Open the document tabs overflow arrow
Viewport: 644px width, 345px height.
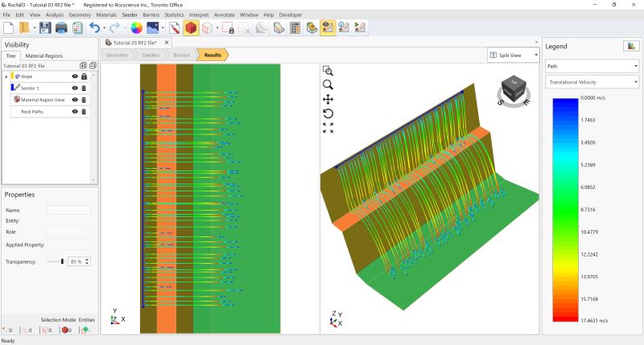coord(536,43)
